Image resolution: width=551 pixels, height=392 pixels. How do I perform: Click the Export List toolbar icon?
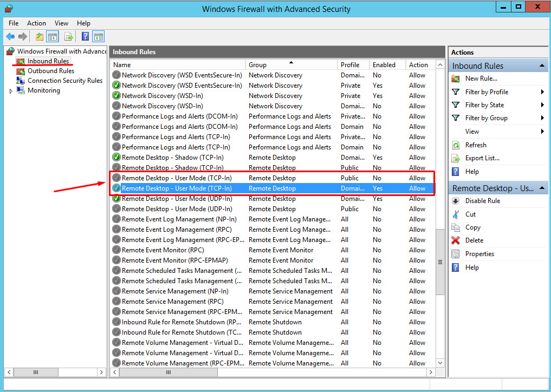(x=69, y=37)
